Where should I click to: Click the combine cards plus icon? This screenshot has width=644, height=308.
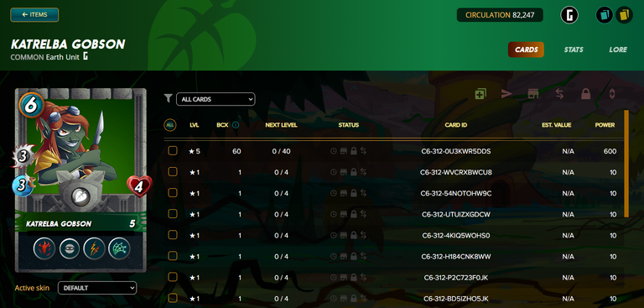coord(480,94)
